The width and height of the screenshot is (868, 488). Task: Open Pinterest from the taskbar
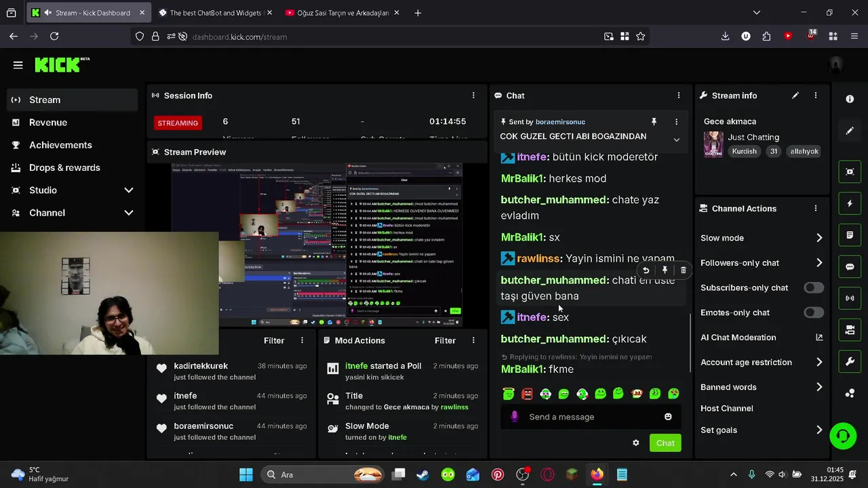[x=498, y=474]
